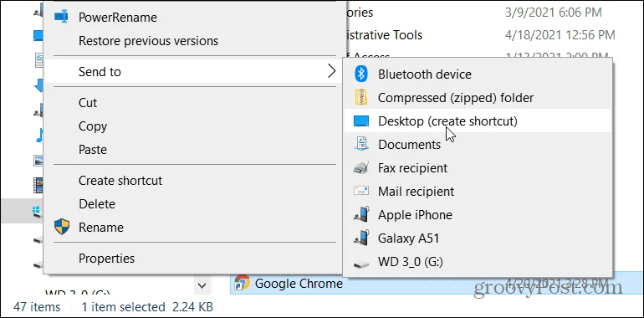Open Properties from the context menu

[106, 259]
